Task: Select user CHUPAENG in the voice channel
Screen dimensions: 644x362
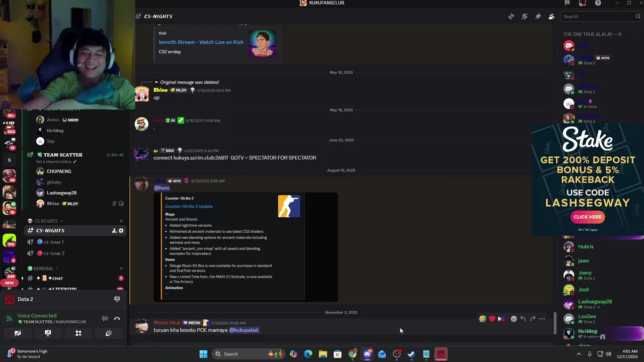Action: pyautogui.click(x=59, y=171)
